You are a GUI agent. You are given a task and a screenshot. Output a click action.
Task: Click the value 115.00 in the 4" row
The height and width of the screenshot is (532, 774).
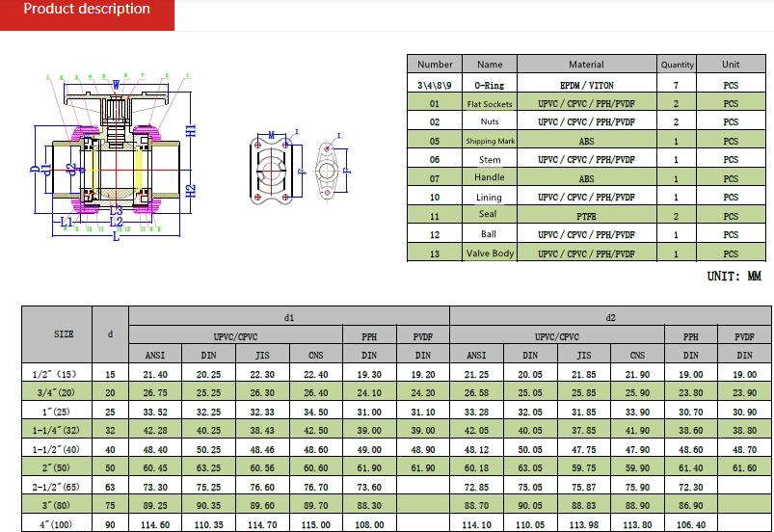pyautogui.click(x=316, y=524)
